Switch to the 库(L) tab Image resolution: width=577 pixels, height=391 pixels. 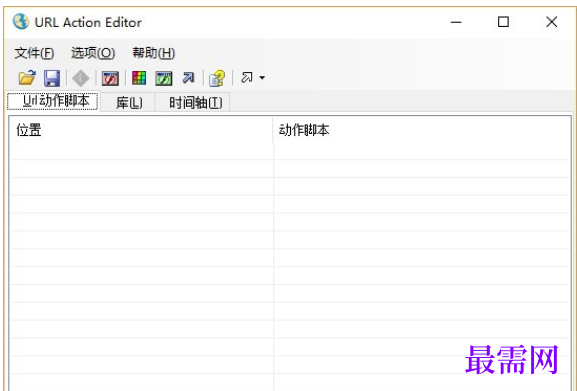point(128,103)
